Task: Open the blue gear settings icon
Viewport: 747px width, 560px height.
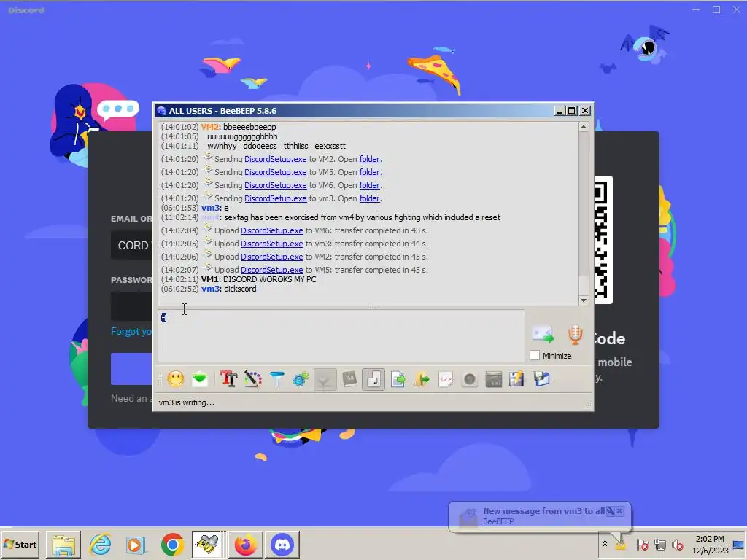Action: click(301, 379)
